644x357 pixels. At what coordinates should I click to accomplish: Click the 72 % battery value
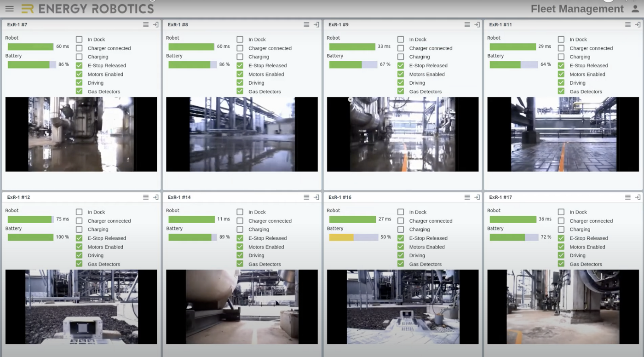click(x=546, y=237)
